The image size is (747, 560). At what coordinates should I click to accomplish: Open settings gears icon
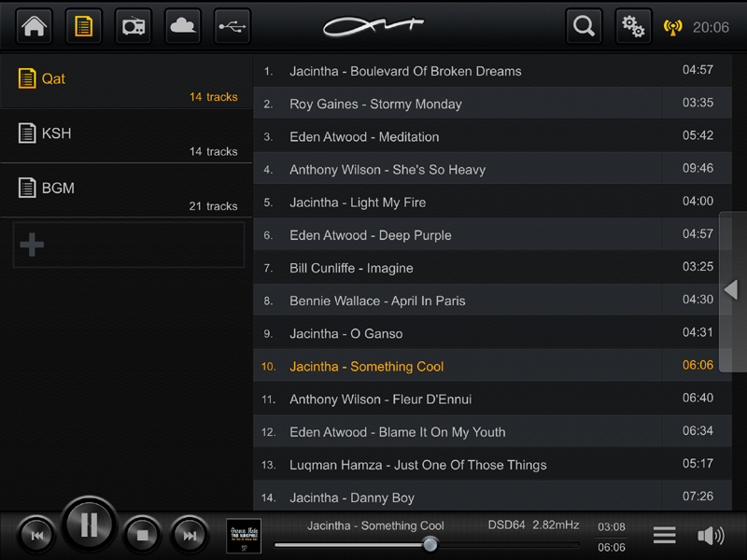coord(634,26)
